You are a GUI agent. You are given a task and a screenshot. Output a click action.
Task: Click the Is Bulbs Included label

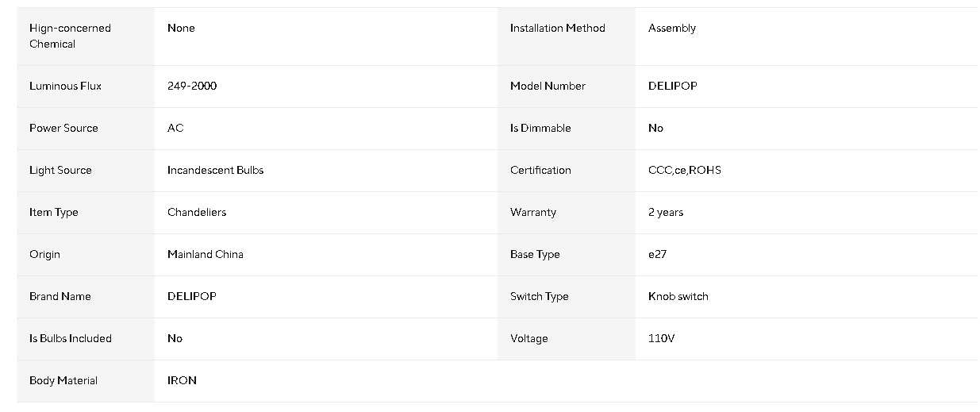[x=71, y=338]
